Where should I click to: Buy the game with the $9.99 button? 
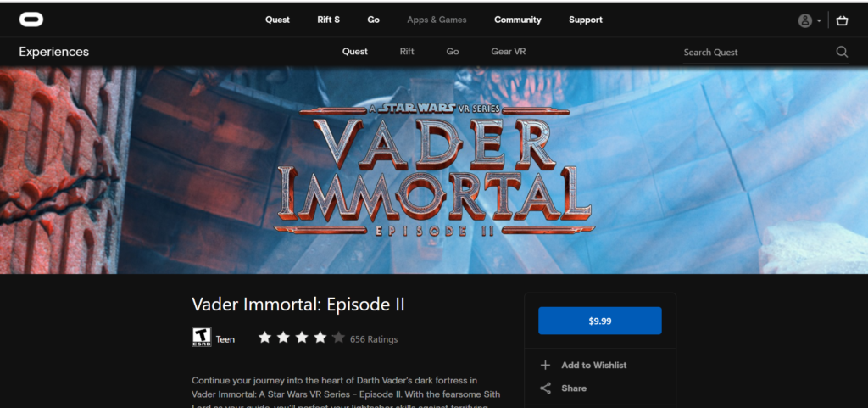[600, 321]
